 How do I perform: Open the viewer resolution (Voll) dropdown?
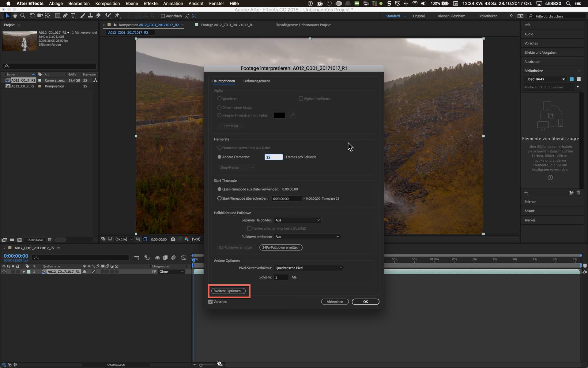196,239
